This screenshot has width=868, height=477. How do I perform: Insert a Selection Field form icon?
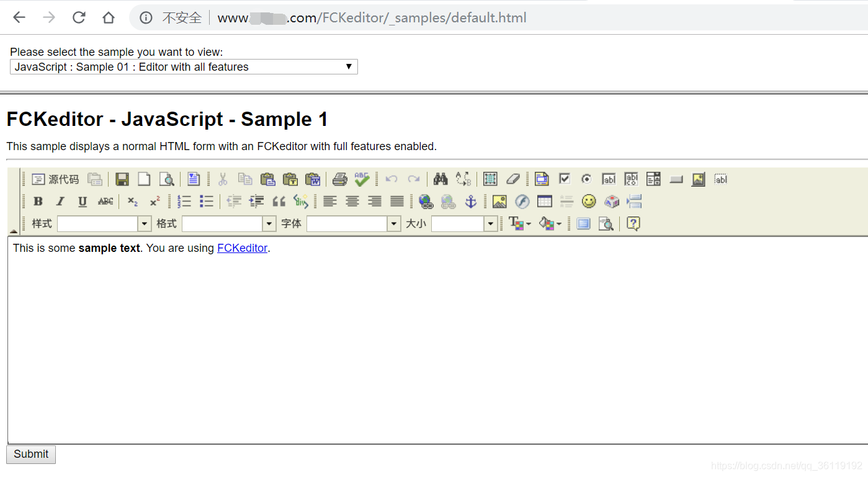(653, 179)
